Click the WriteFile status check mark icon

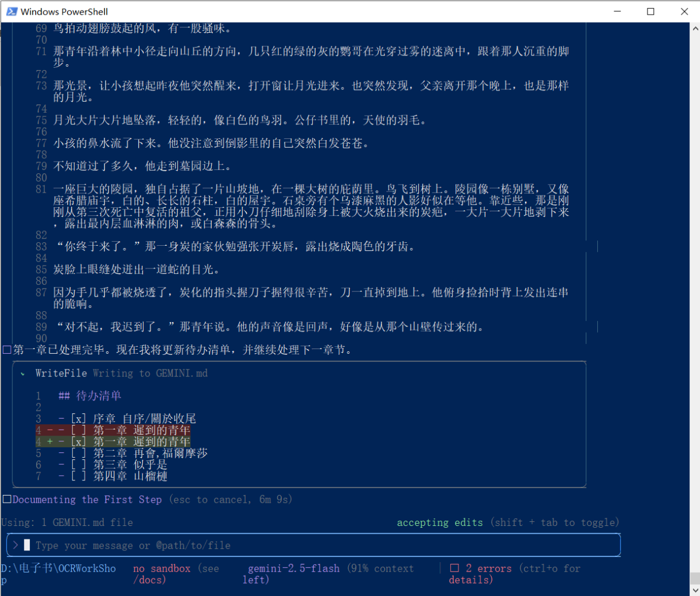(x=23, y=374)
